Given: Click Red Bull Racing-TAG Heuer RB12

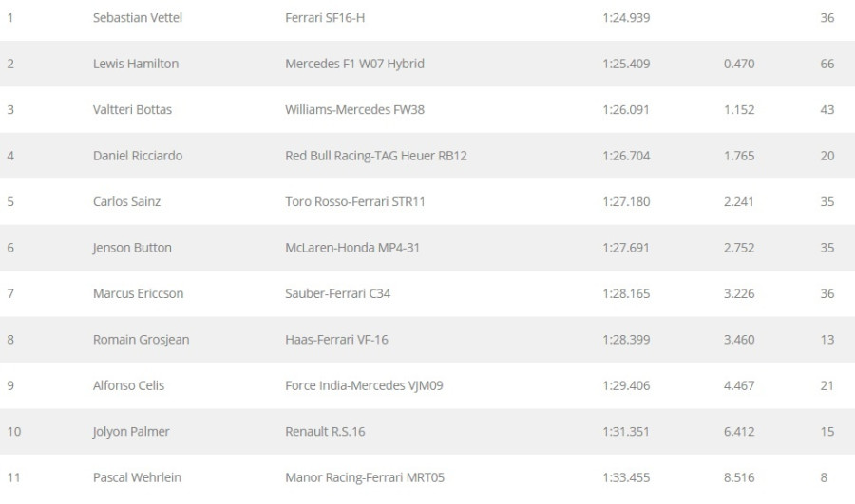Looking at the screenshot, I should (376, 156).
